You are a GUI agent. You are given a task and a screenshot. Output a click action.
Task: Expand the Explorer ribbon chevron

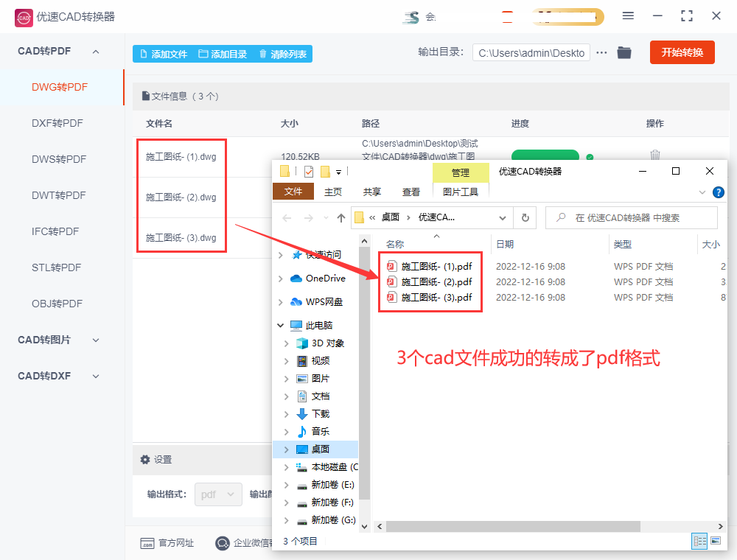point(702,192)
